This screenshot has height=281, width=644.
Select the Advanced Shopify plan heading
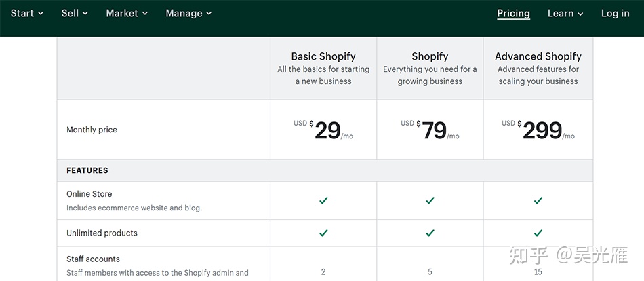pyautogui.click(x=538, y=56)
